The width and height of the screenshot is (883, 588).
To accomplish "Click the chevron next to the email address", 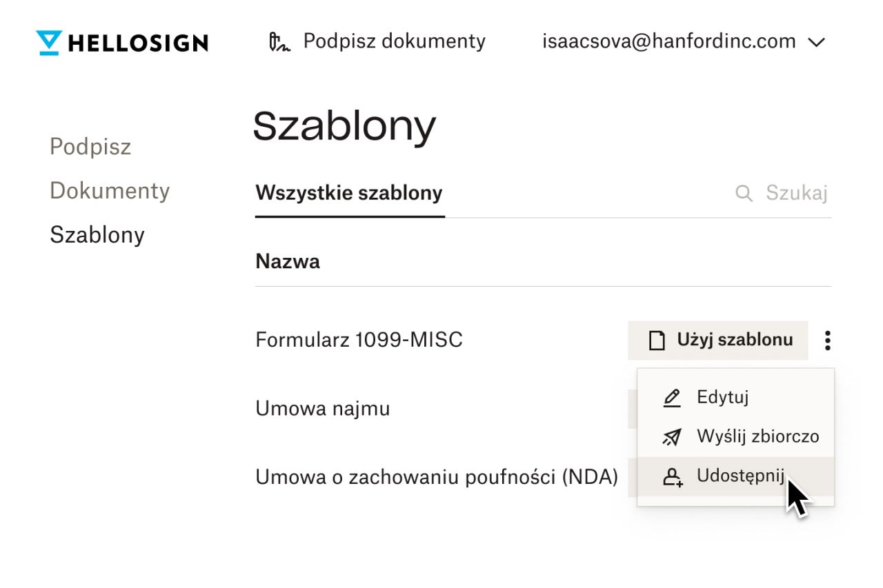I will (x=816, y=42).
